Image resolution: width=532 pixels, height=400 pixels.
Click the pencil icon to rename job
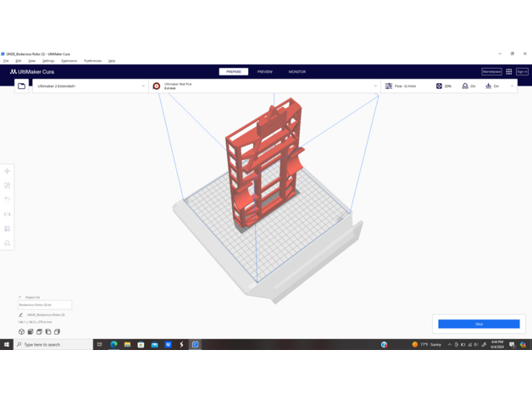[x=21, y=315]
